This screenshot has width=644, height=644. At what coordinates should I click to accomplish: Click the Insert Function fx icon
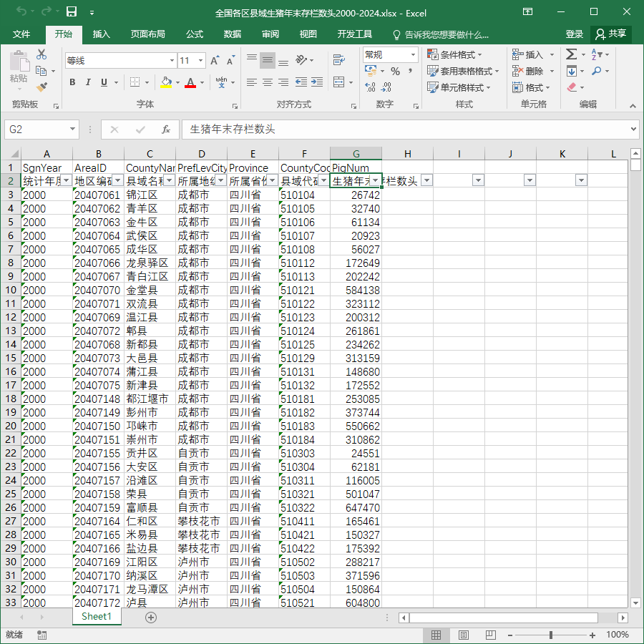click(x=165, y=130)
